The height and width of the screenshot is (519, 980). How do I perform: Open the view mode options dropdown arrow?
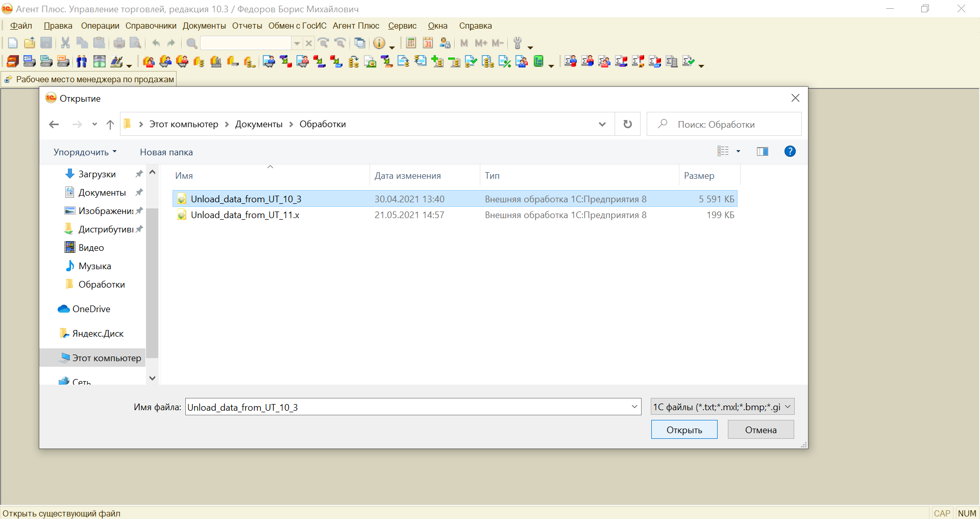click(x=738, y=151)
